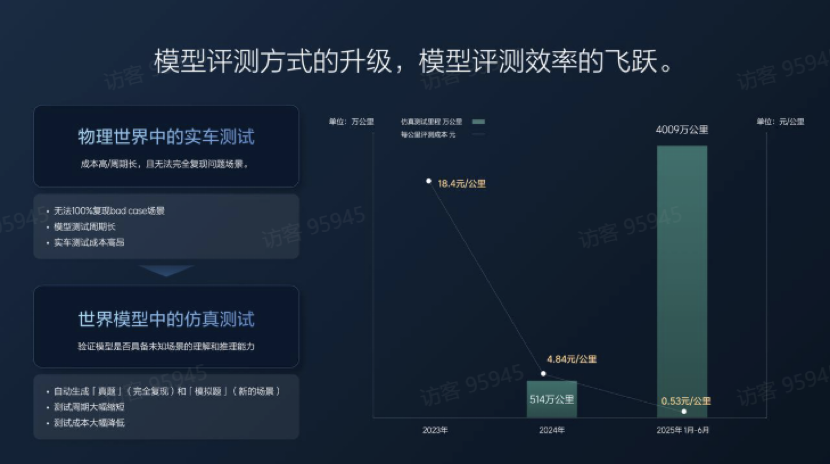Click the slide title '模型评测方式的升级，模型评测效率的飞跃。'
The width and height of the screenshot is (830, 464).
(414, 61)
